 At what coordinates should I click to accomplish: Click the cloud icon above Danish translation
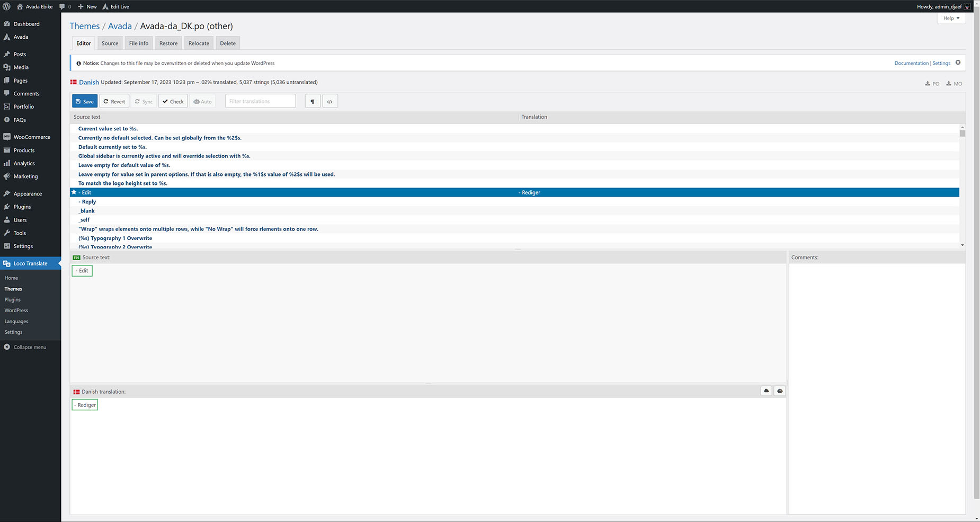pos(766,391)
